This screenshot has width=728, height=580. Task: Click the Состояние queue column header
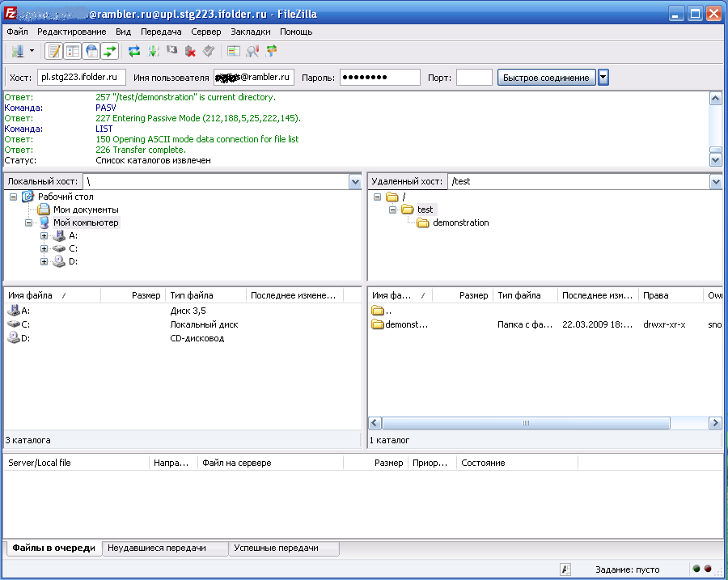[517, 463]
